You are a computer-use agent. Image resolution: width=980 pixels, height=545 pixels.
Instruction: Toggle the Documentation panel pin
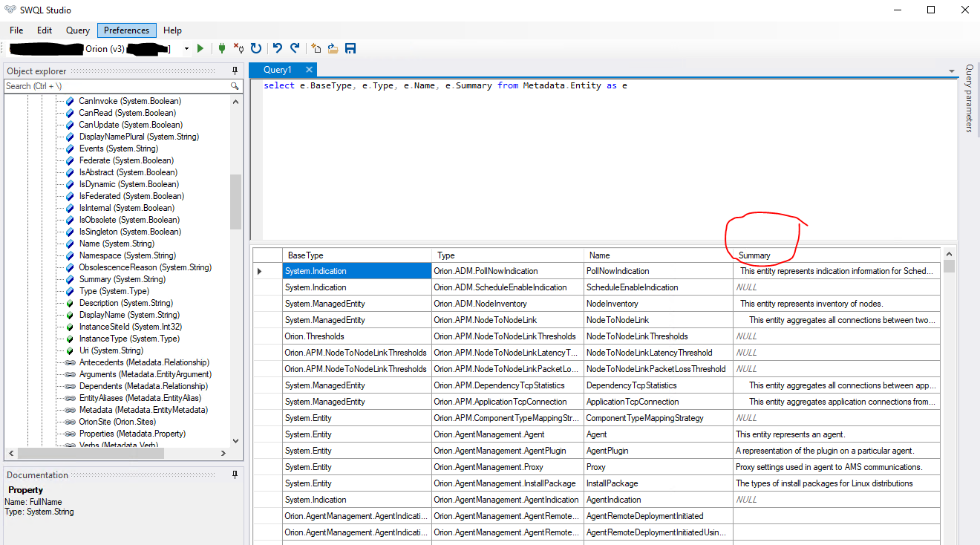(235, 475)
